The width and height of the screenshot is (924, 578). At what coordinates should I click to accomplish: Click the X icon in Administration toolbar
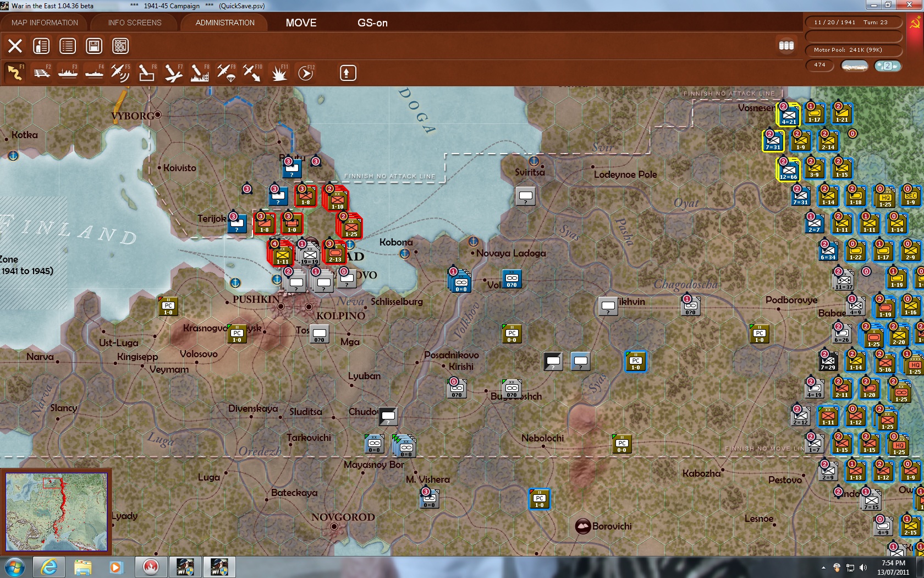point(15,46)
